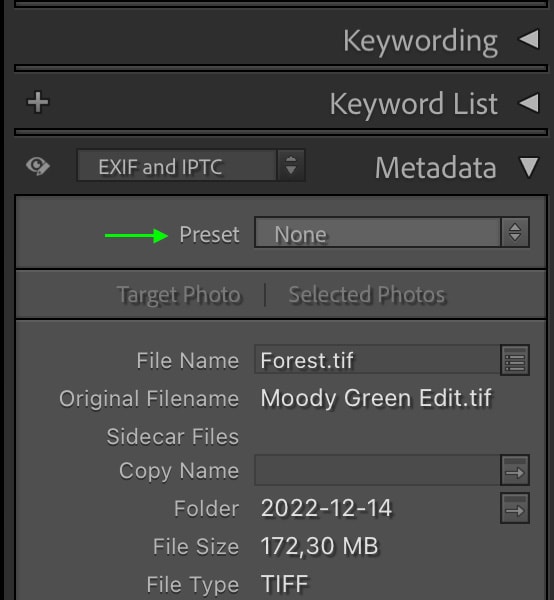
Task: Switch to Selected Photos mode
Action: pyautogui.click(x=367, y=295)
